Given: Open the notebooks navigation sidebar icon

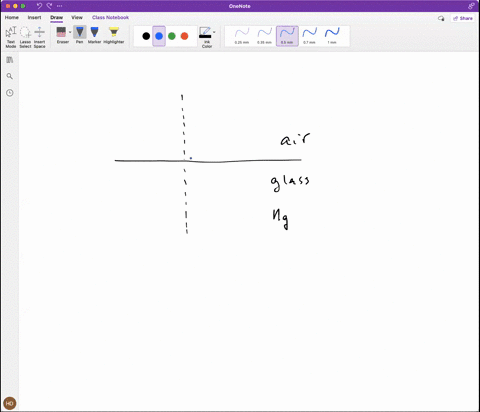Looking at the screenshot, I should (x=10, y=60).
